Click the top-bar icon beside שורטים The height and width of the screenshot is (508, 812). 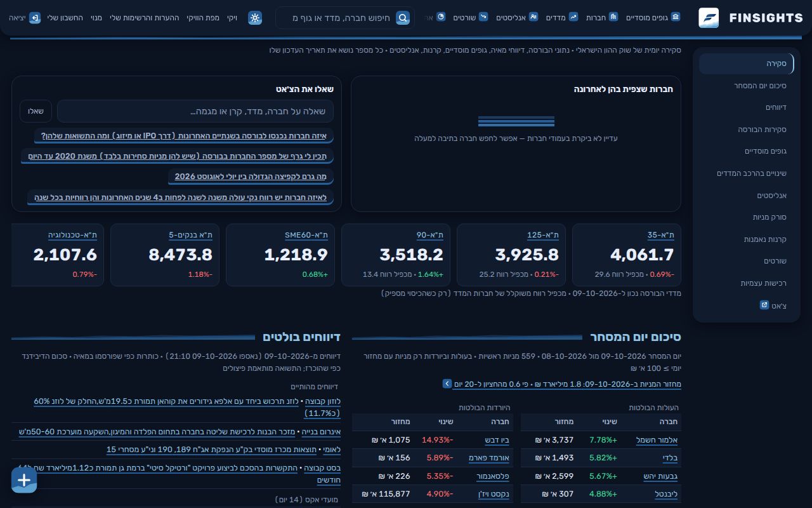click(x=483, y=17)
